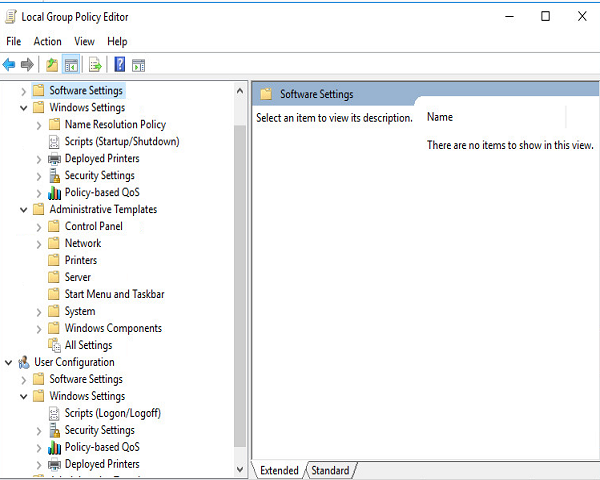The height and width of the screenshot is (480, 600).
Task: Toggle Show/Hide Action Pane toolbar icon
Action: click(139, 65)
